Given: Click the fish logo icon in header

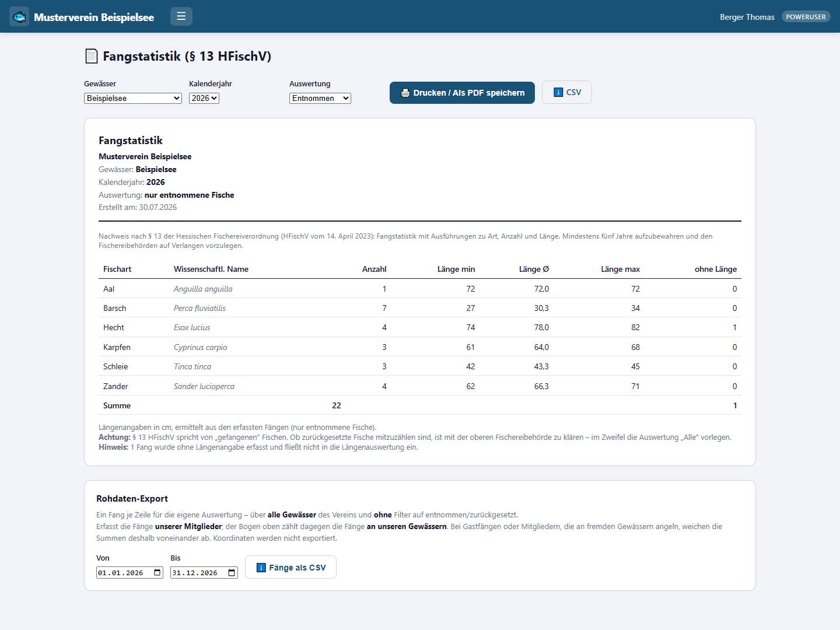Looking at the screenshot, I should coord(19,16).
